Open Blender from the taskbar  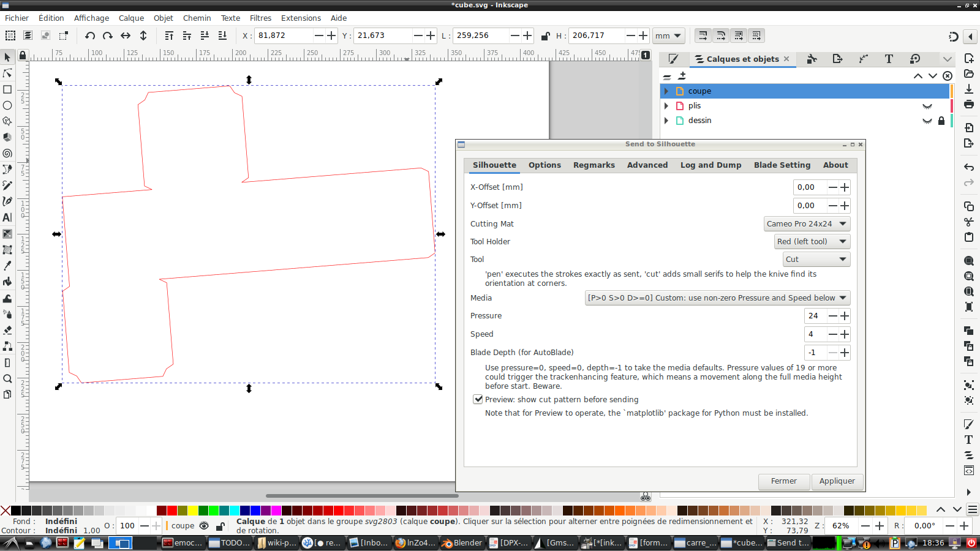pyautogui.click(x=462, y=543)
